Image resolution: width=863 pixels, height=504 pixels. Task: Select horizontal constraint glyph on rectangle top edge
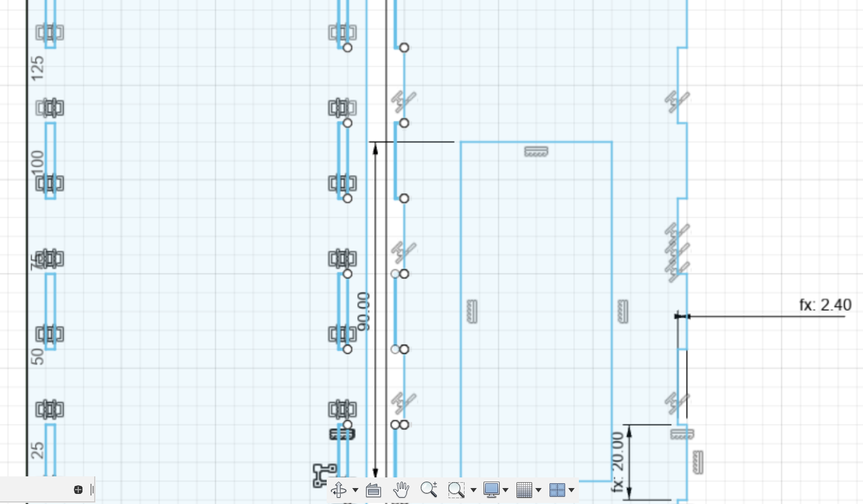[x=536, y=152]
